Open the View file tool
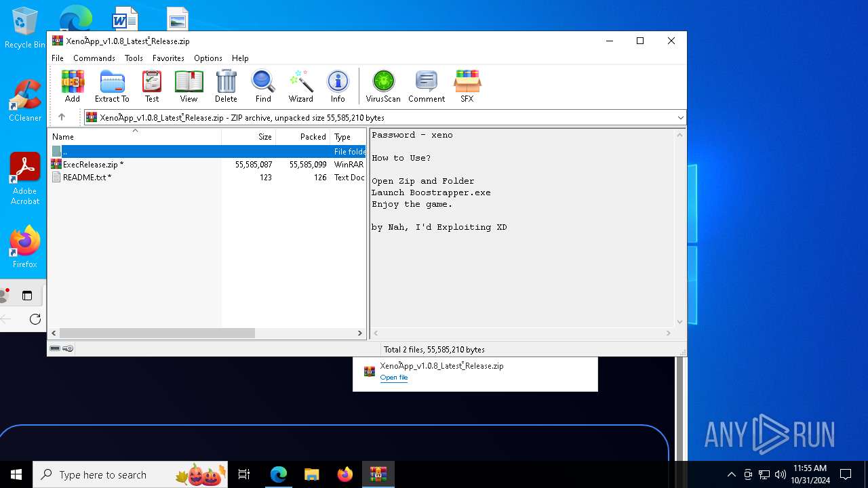This screenshot has width=868, height=488. coord(189,86)
